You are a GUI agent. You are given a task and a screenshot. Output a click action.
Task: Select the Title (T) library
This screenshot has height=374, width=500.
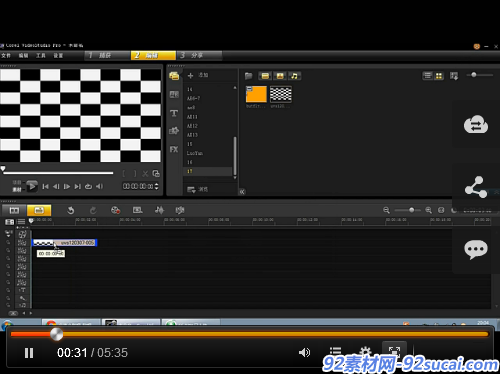(174, 113)
